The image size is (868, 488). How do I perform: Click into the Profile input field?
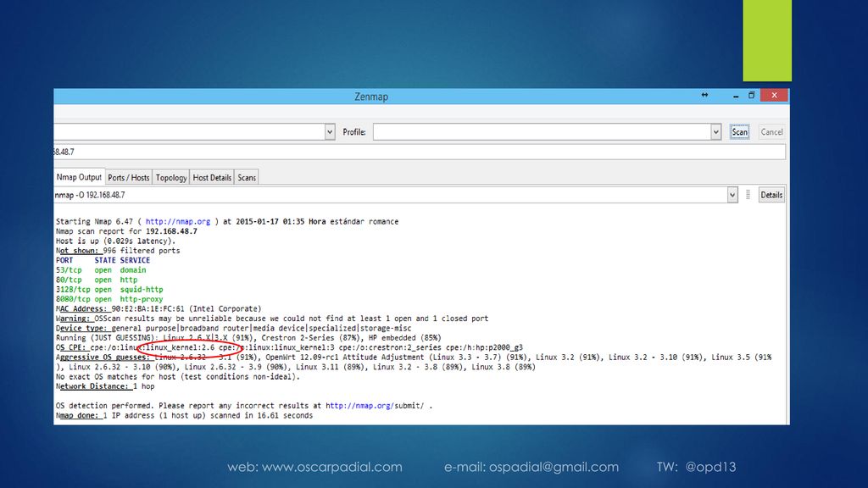coord(542,131)
